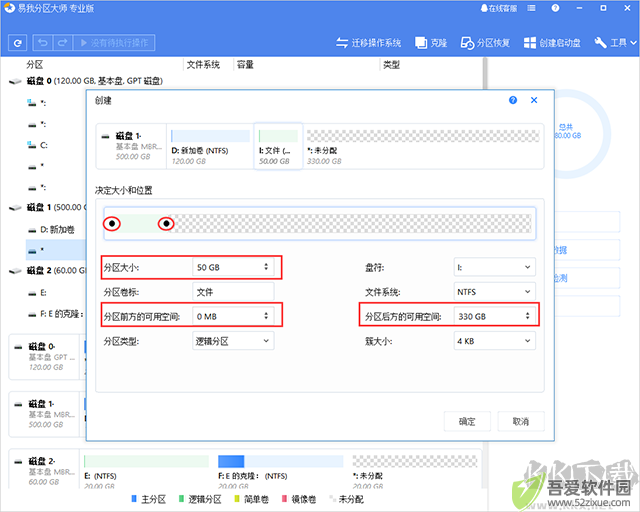Select the 20.00 GB unallocated block in disk 2 map

point(415,472)
